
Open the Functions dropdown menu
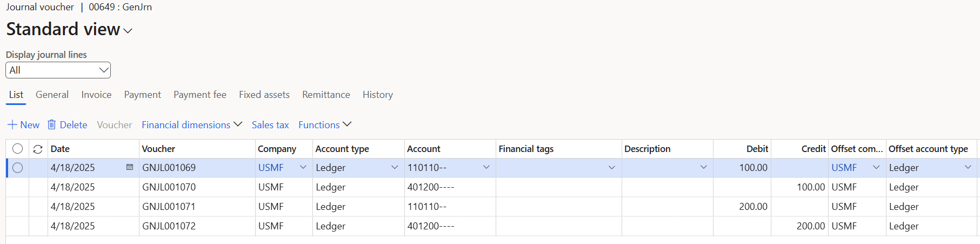(325, 125)
